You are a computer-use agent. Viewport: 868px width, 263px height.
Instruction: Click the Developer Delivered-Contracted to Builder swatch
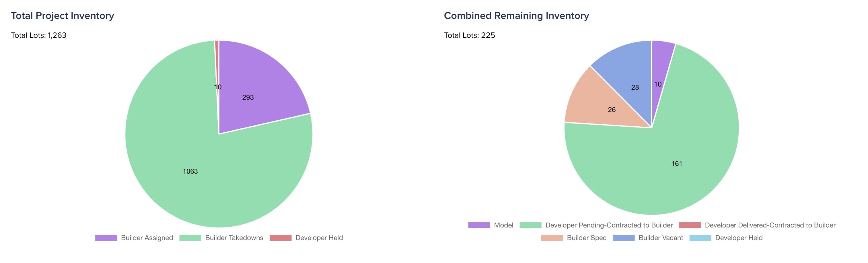tap(690, 225)
